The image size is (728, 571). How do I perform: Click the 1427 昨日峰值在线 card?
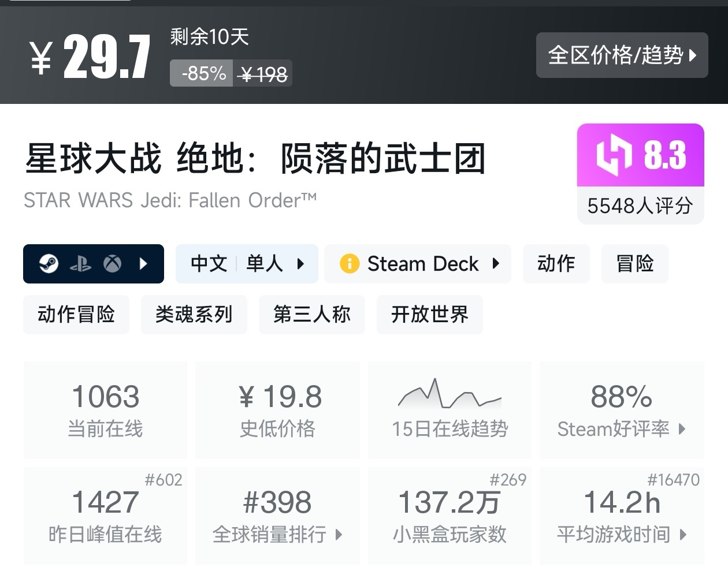coord(105,516)
